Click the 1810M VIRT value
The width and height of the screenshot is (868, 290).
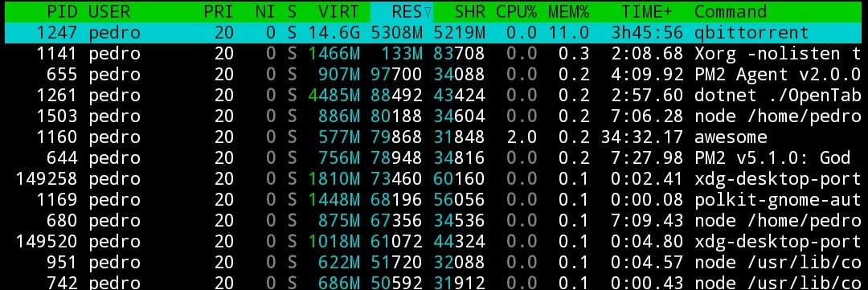[x=334, y=179]
